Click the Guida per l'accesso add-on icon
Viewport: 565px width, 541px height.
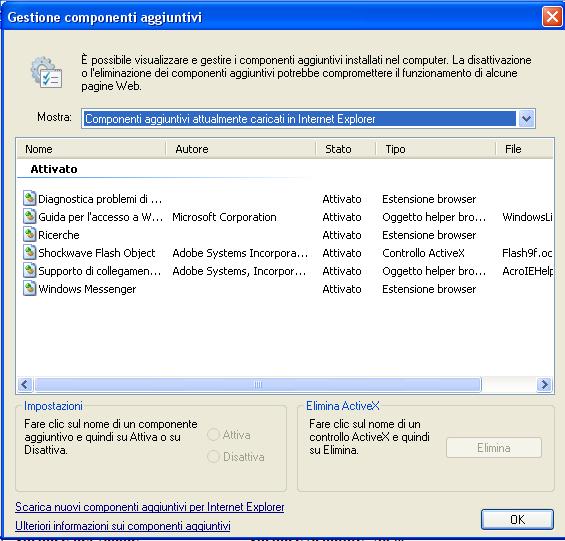[x=30, y=217]
